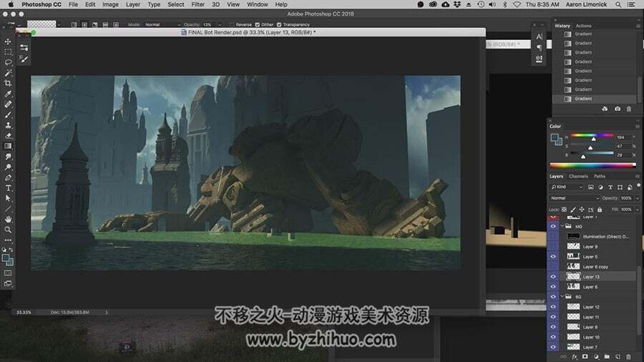Image resolution: width=644 pixels, height=362 pixels.
Task: Select the Zoom tool in toolbar
Action: 8,230
